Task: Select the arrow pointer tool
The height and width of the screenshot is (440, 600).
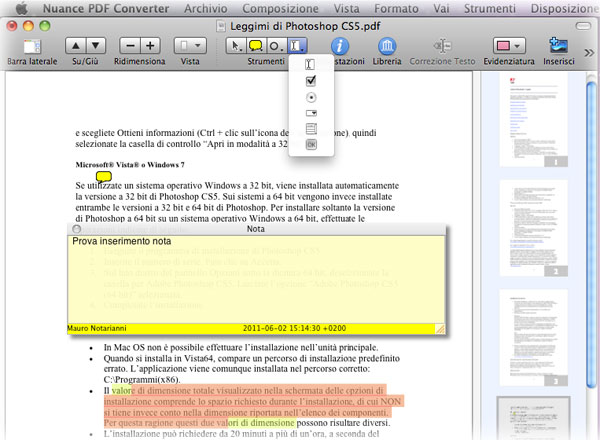Action: click(x=236, y=46)
